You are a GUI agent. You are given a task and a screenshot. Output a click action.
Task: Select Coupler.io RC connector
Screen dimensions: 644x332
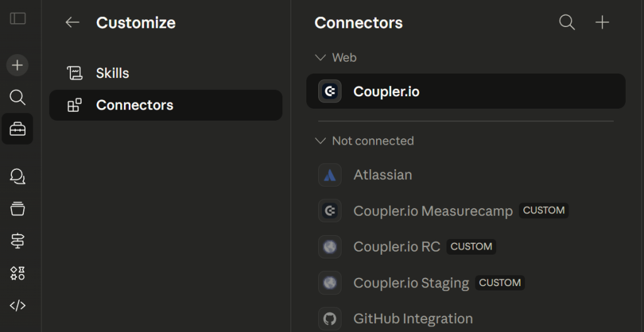396,246
